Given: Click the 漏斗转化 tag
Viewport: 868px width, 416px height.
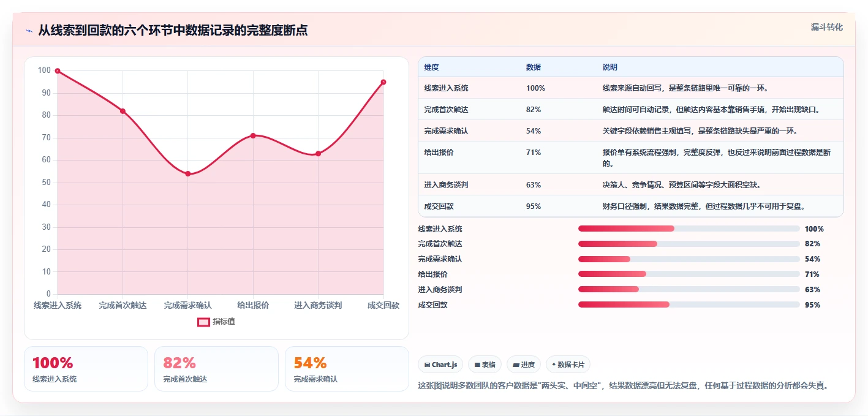Looking at the screenshot, I should 826,28.
